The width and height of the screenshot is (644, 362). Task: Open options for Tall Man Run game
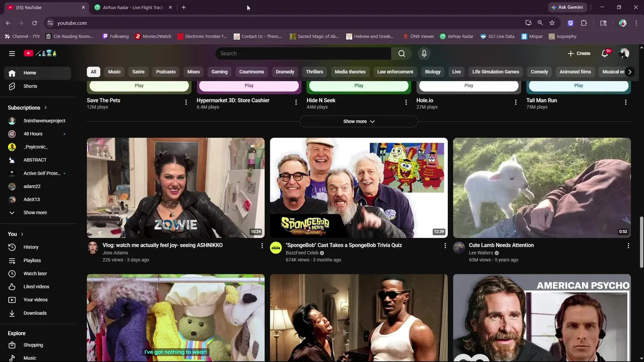(x=626, y=102)
